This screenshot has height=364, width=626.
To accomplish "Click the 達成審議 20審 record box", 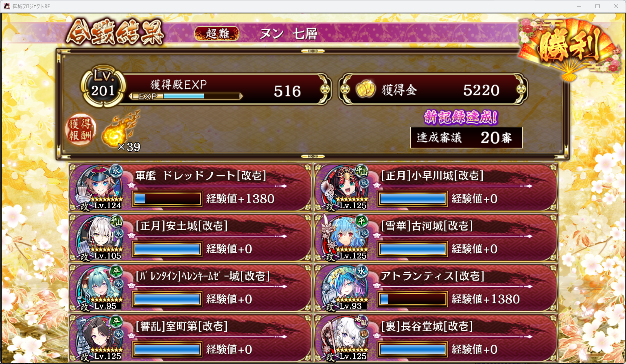I will (466, 137).
